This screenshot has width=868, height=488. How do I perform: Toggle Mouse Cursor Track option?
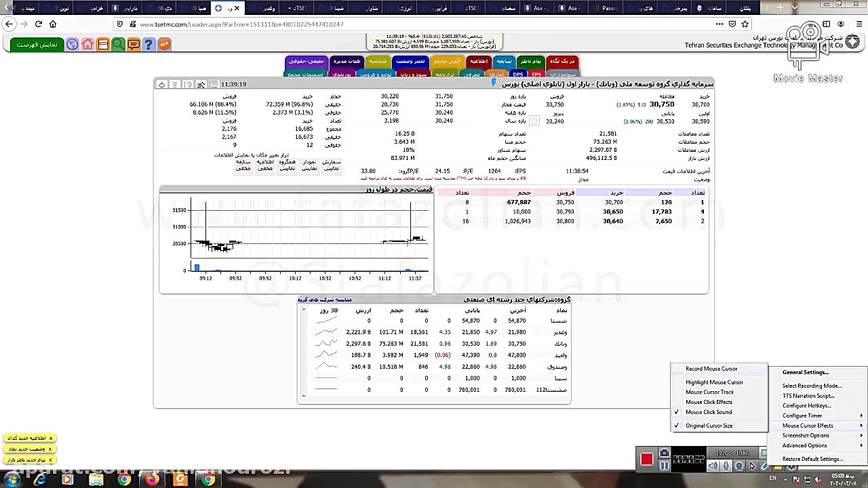pyautogui.click(x=709, y=392)
